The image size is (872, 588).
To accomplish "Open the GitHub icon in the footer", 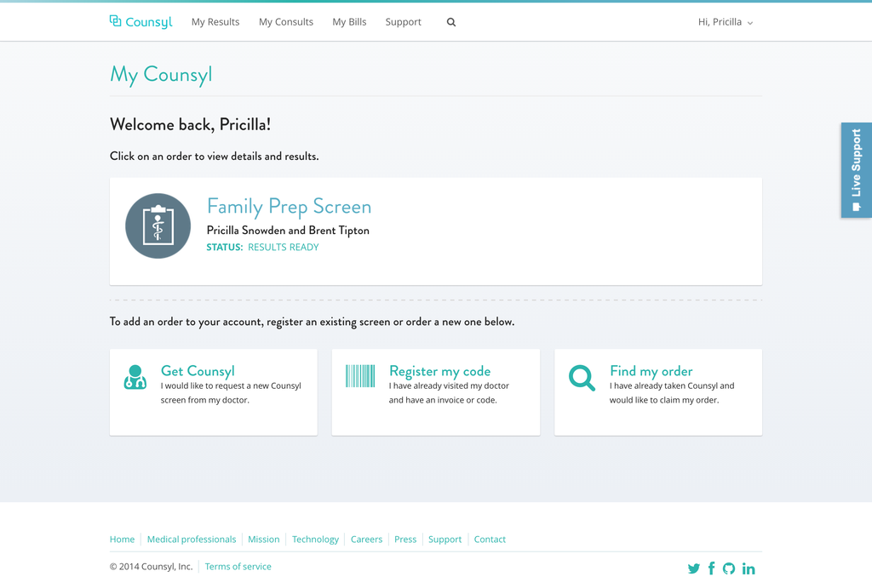I will (729, 568).
